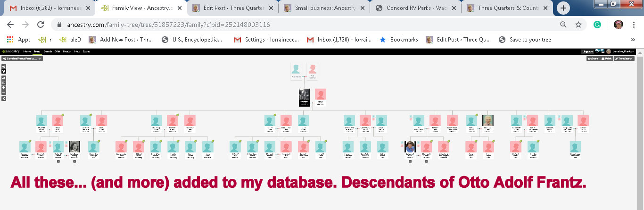Click the Tree Search button
Viewport: 644px width, 210px height.
coord(625,59)
